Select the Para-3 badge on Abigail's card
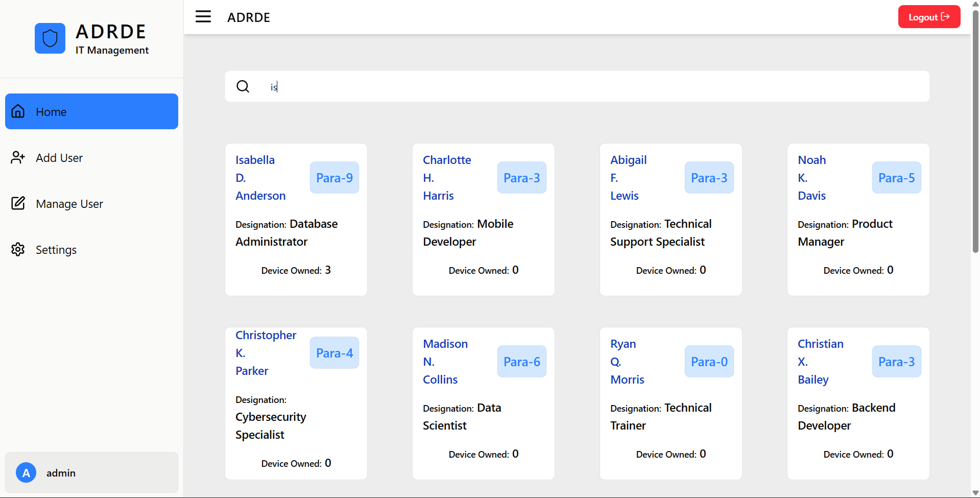The width and height of the screenshot is (980, 498). [709, 178]
